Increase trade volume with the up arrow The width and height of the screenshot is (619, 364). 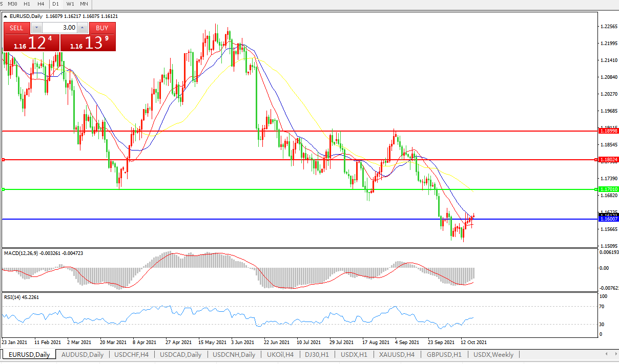tap(82, 28)
